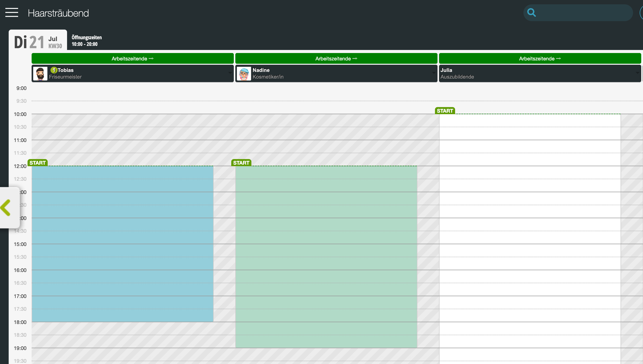This screenshot has width=643, height=364.
Task: Expand the Tobias staff dropdown arrow
Action: pyautogui.click(x=230, y=73)
